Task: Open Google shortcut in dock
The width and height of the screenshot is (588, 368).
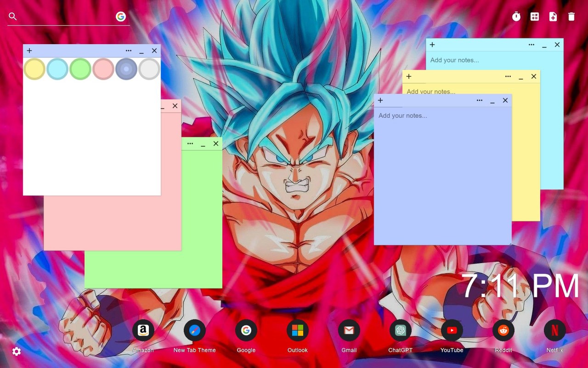Action: pos(246,330)
